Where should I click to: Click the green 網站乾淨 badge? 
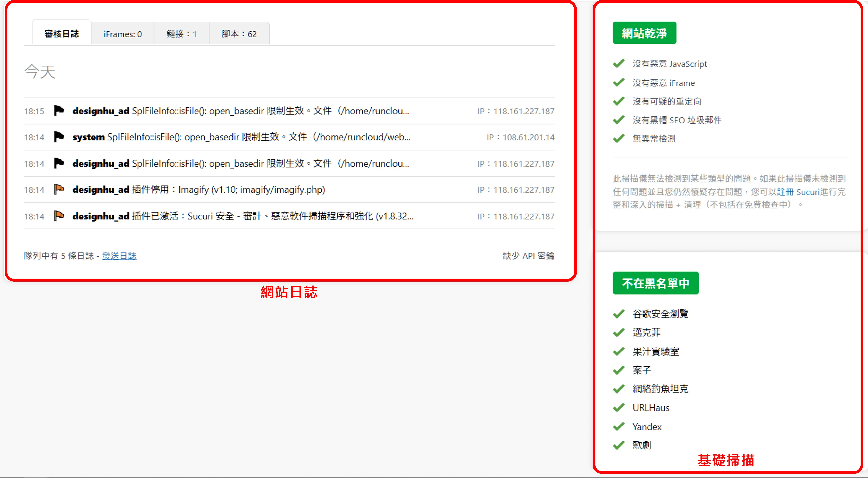click(x=644, y=33)
